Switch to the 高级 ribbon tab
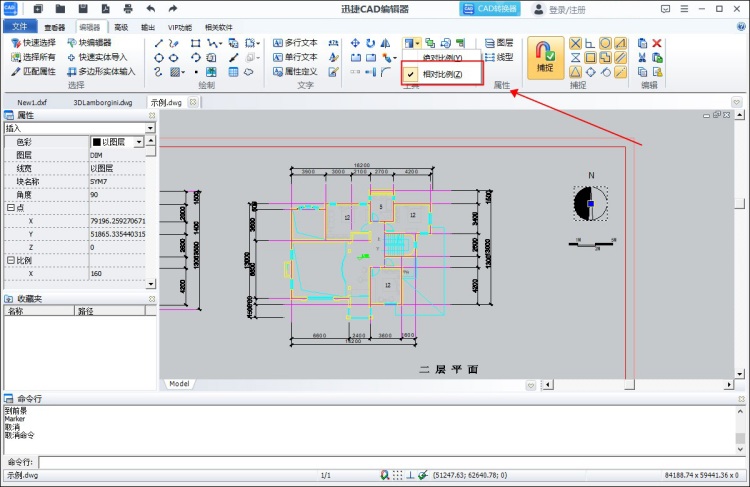The height and width of the screenshot is (487, 750). 121,28
